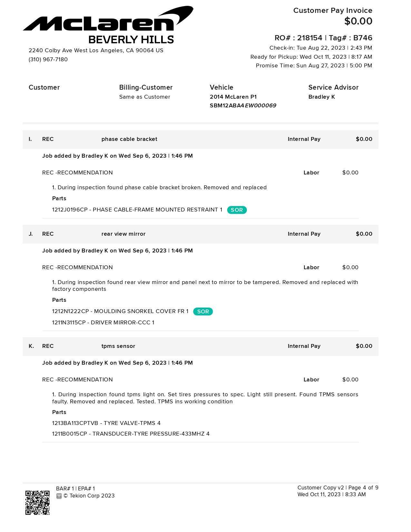
Task: Select job J rear view mirror header row
Action: pyautogui.click(x=200, y=234)
